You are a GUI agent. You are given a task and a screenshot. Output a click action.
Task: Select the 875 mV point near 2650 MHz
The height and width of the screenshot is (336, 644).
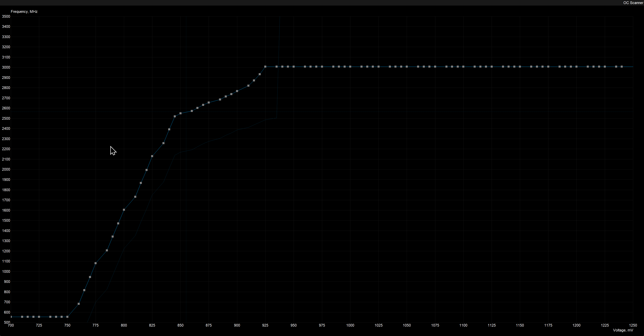pos(209,103)
